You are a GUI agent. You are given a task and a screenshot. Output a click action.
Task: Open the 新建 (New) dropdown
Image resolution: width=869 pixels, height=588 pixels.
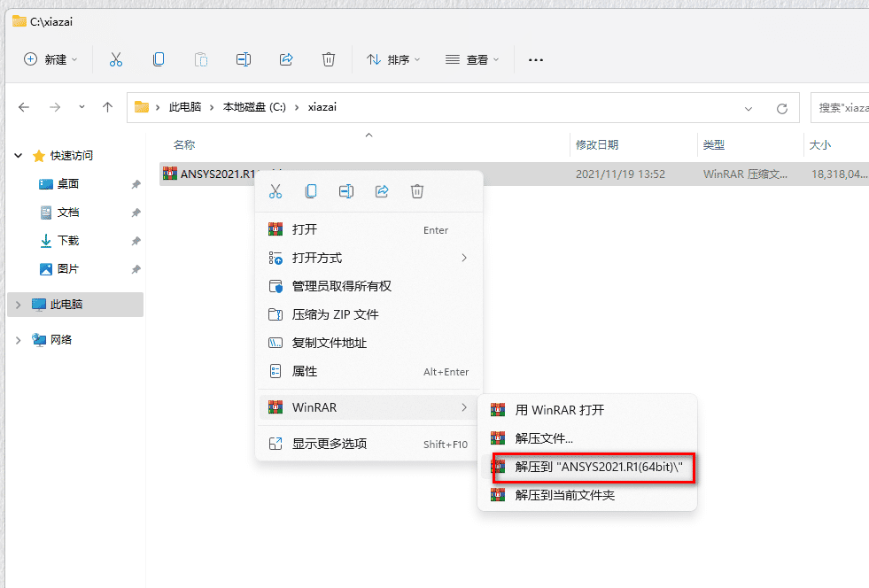50,59
